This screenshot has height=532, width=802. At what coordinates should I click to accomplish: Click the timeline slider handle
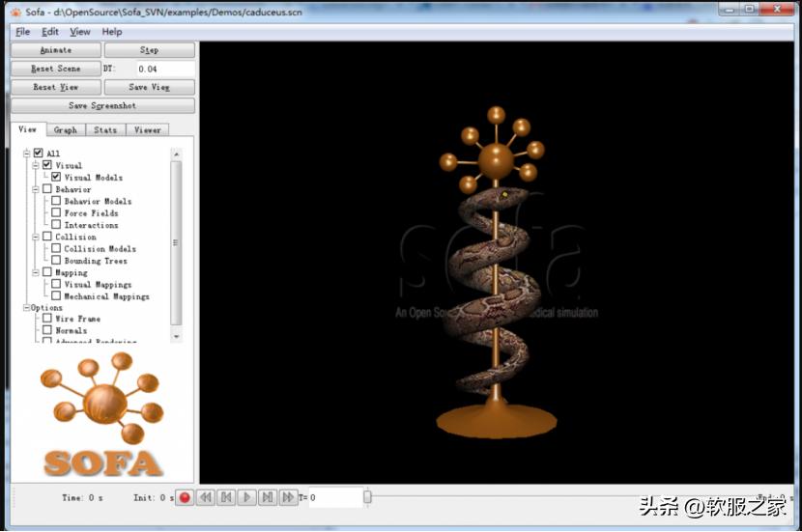367,497
